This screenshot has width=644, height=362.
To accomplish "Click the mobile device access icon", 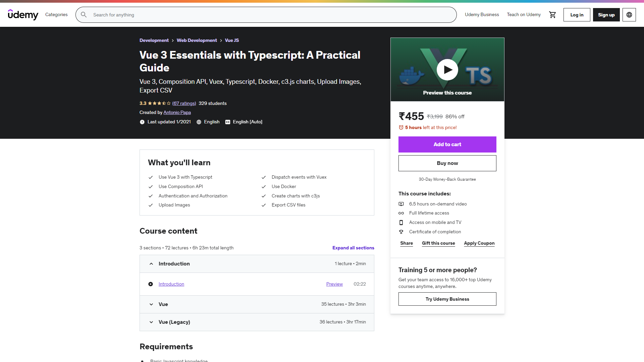I will click(x=401, y=223).
